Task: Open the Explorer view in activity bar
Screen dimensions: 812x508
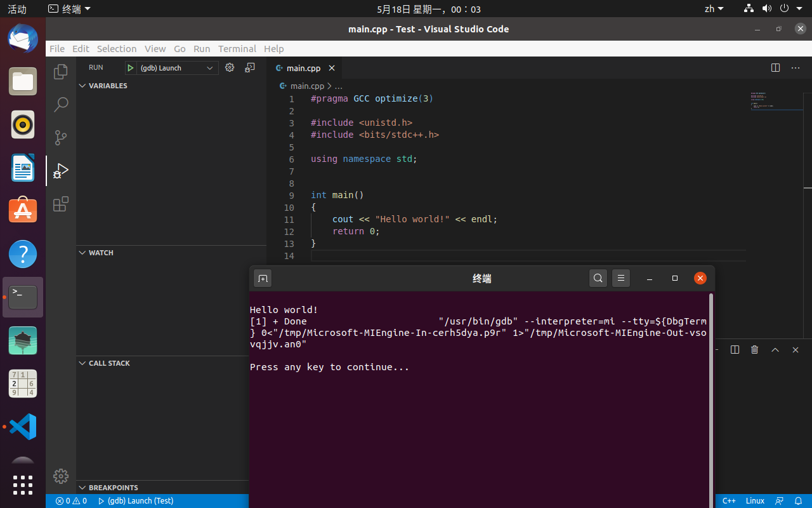Action: pyautogui.click(x=61, y=72)
